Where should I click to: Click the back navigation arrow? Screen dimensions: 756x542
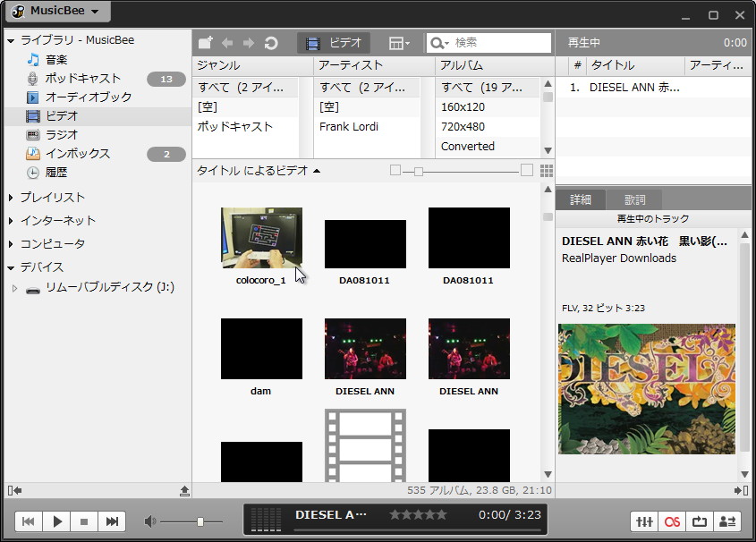tap(226, 41)
